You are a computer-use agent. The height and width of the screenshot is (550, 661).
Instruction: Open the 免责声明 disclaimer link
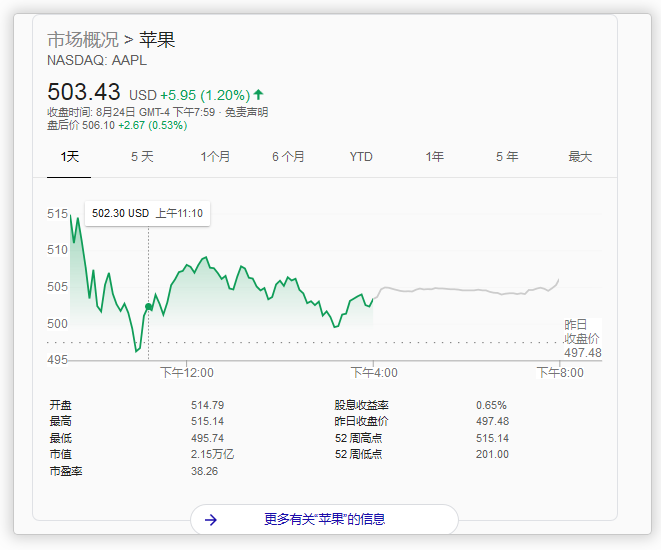(x=246, y=112)
